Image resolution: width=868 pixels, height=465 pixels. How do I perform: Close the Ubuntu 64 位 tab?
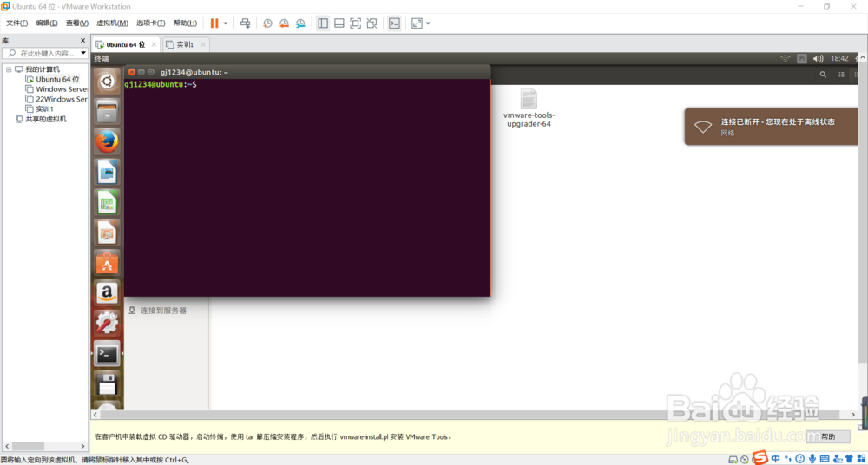tap(154, 44)
